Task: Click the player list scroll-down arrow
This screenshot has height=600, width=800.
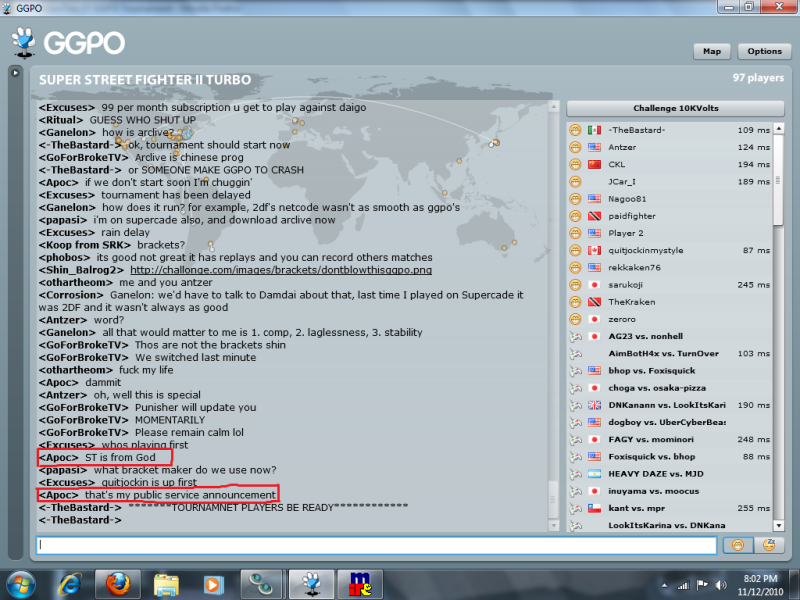Action: pos(779,526)
